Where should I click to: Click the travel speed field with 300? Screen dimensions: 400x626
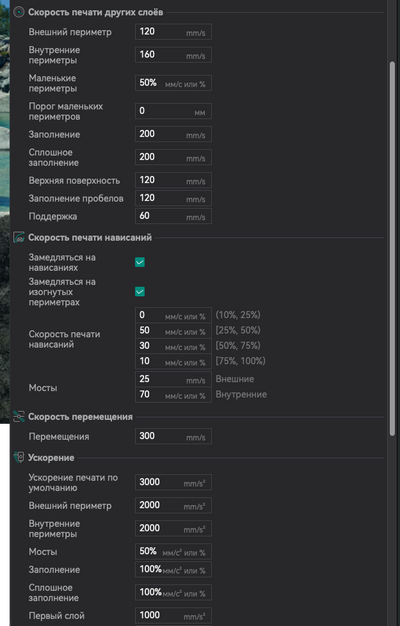click(x=173, y=436)
